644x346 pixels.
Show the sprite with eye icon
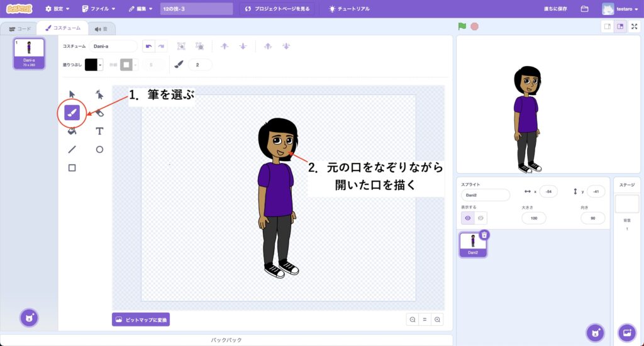click(468, 218)
